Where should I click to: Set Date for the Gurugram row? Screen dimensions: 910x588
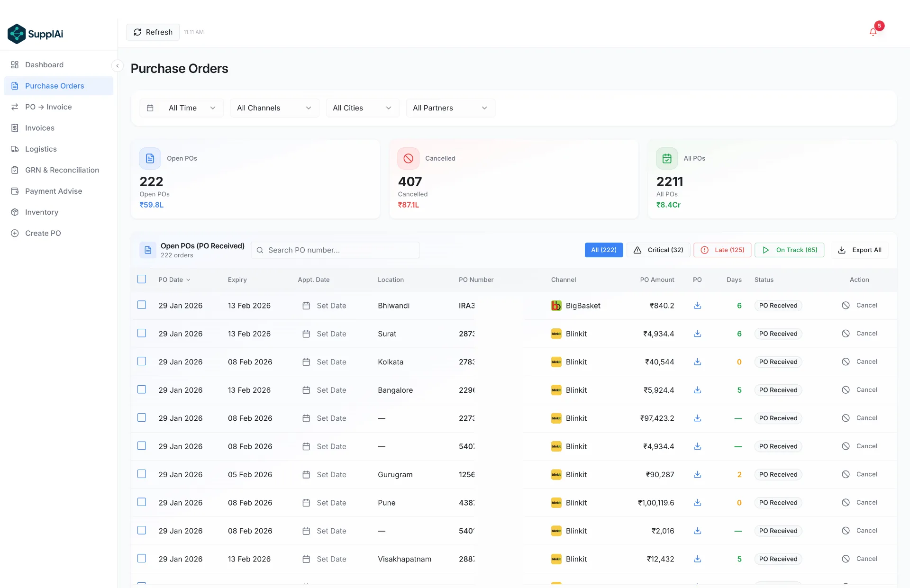click(x=324, y=474)
